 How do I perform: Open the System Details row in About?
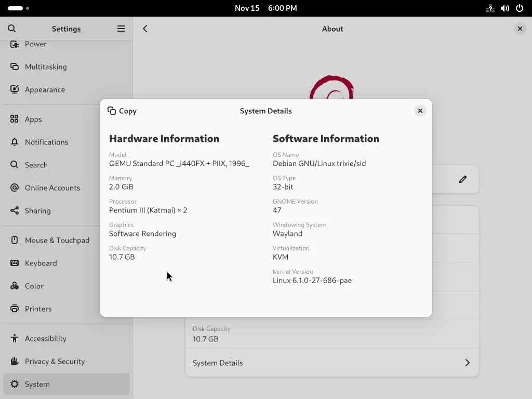pyautogui.click(x=332, y=363)
